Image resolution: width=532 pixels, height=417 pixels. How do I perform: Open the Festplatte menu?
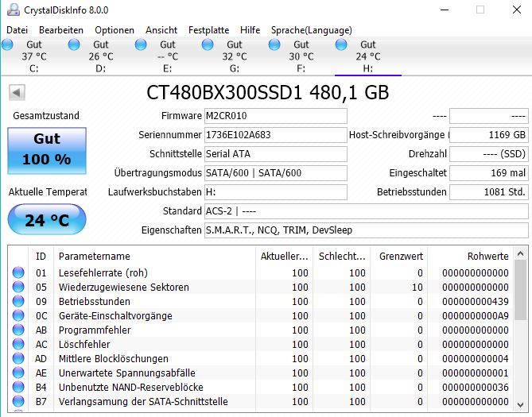208,30
